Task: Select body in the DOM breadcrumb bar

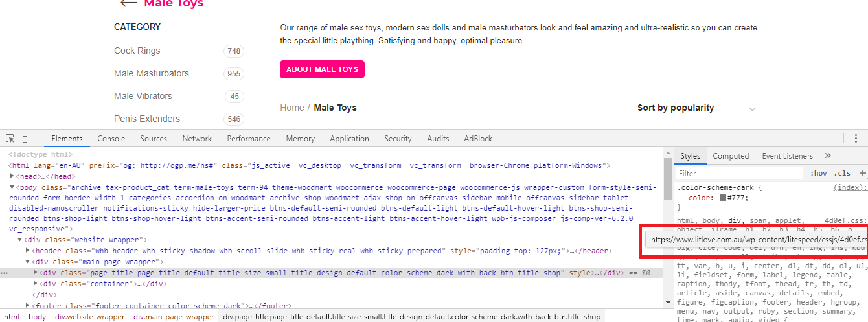Action: 37,317
